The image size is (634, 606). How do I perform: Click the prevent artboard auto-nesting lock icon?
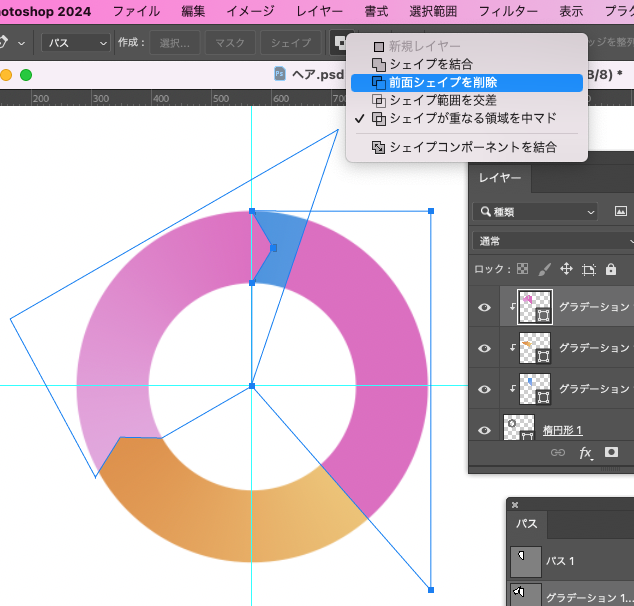(x=589, y=269)
